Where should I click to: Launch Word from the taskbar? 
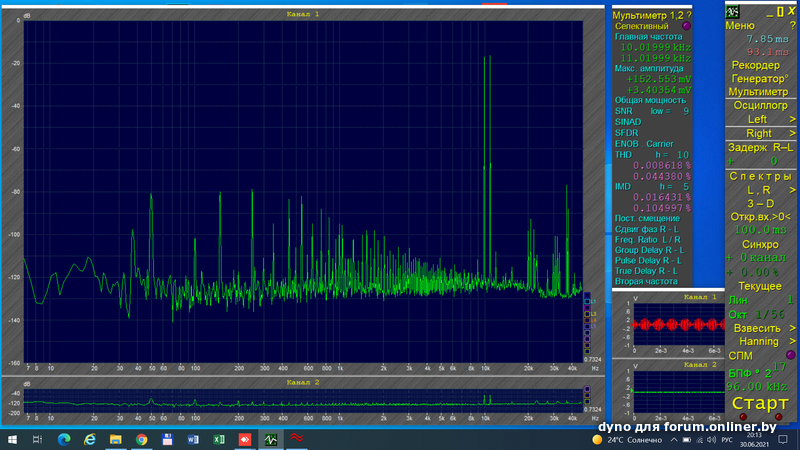point(193,439)
